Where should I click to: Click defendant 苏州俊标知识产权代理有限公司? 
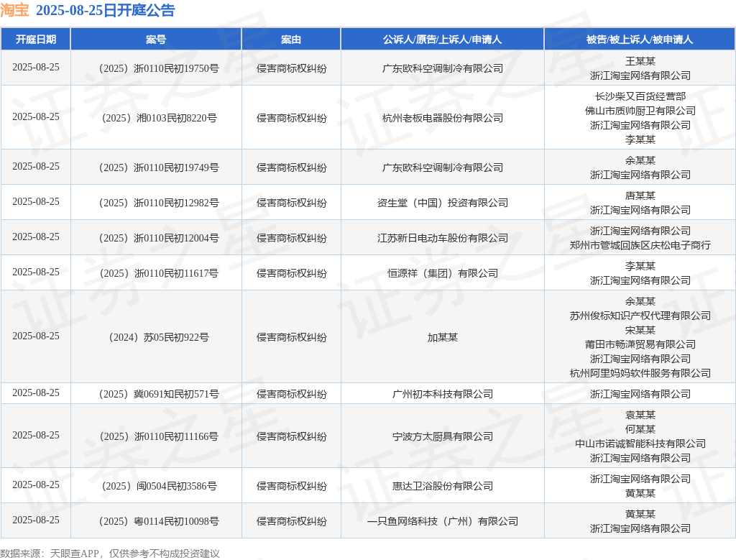pyautogui.click(x=640, y=316)
